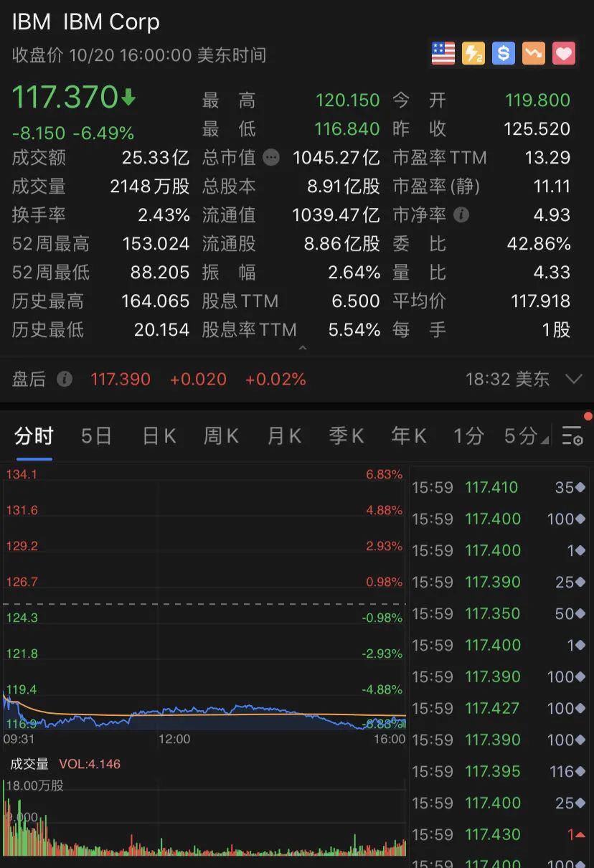594x868 pixels.
Task: Switch to the 月K chart tab
Action: point(284,435)
